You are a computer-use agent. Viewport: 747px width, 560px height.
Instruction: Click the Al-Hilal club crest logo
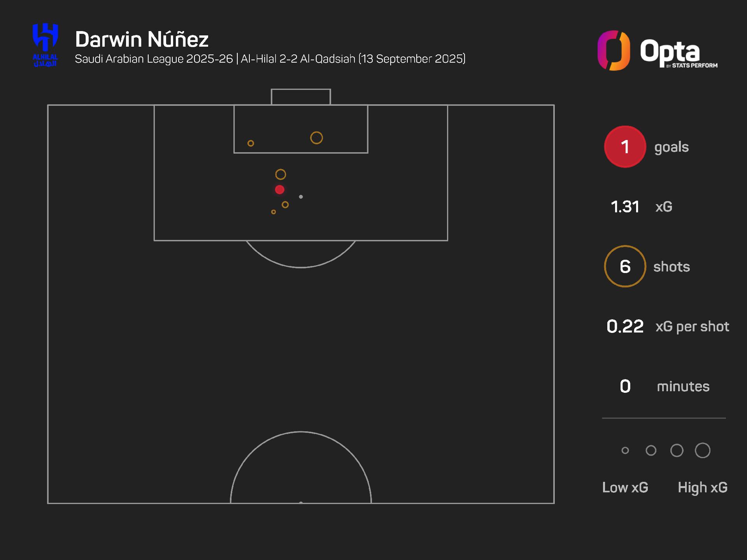tap(46, 45)
